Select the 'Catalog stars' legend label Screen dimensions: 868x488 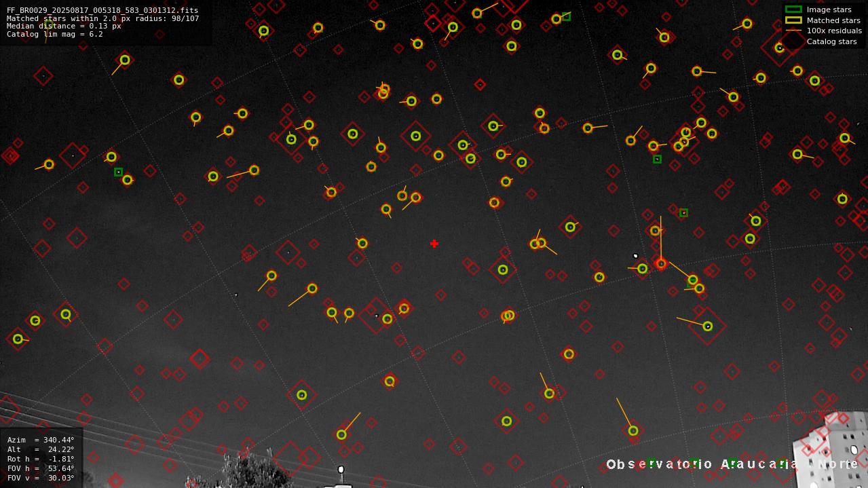click(x=831, y=41)
